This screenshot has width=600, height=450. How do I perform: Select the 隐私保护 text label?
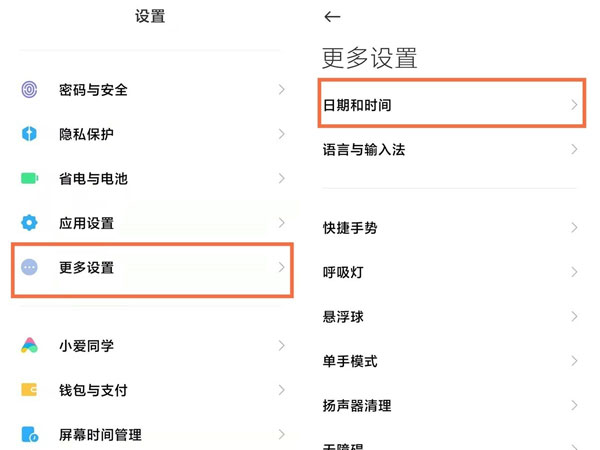[86, 134]
